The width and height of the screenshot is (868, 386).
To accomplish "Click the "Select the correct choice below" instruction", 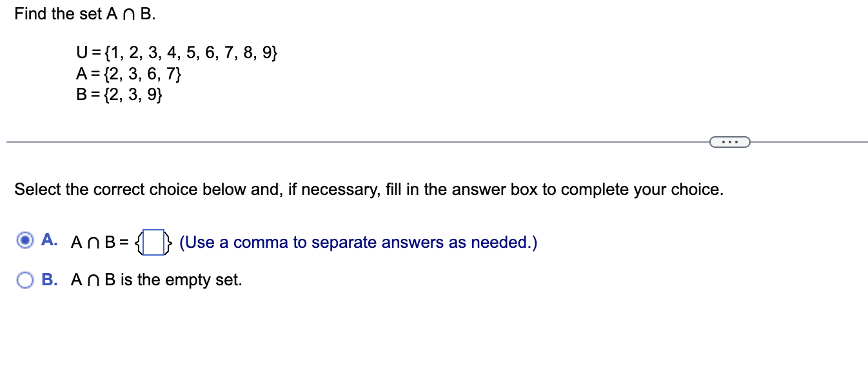I will point(368,189).
